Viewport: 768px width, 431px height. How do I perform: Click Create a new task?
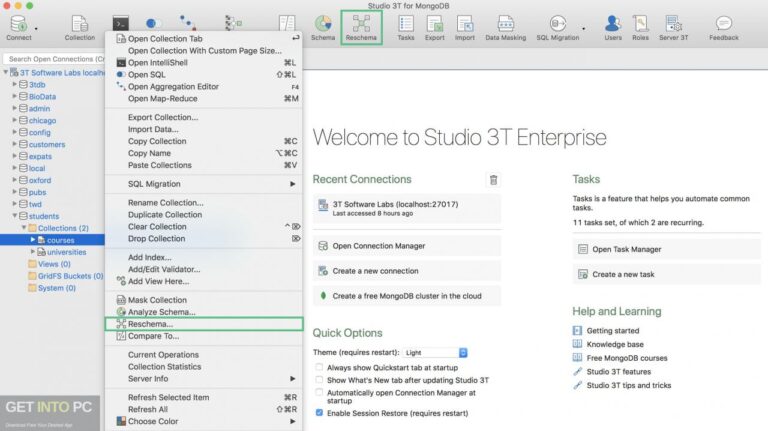coord(666,274)
